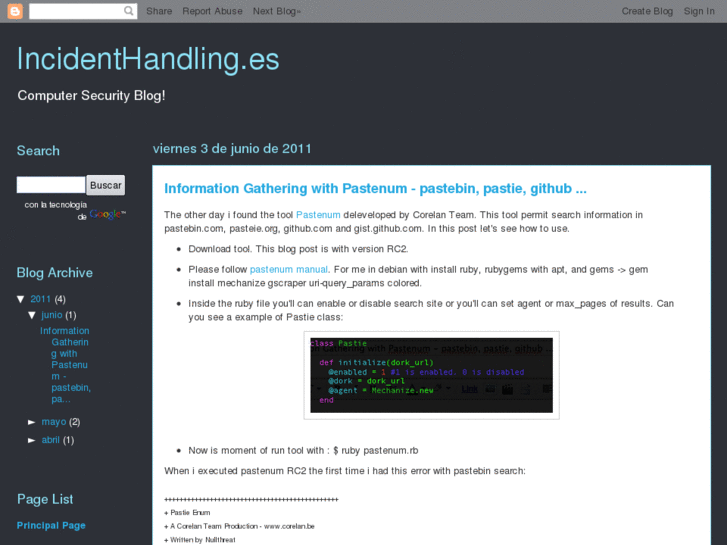This screenshot has height=545, width=727.
Task: Follow the Pastenum link in first paragraph
Action: pyautogui.click(x=318, y=215)
